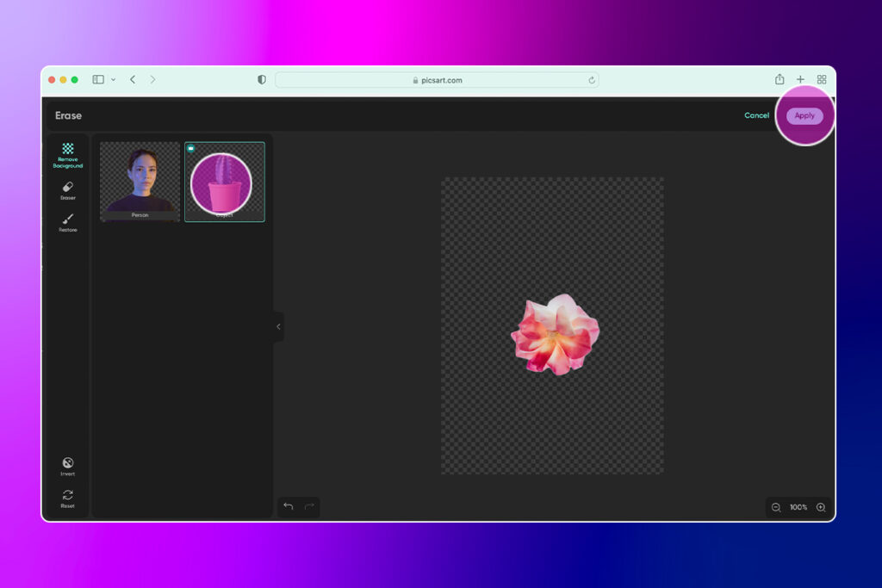Click the 100% zoom level indicator

pos(798,507)
